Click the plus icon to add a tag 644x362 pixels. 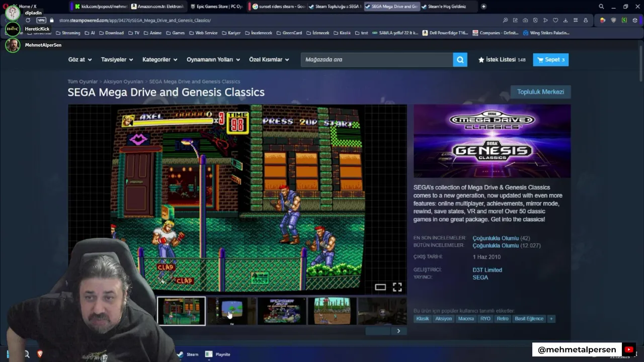coord(551,319)
